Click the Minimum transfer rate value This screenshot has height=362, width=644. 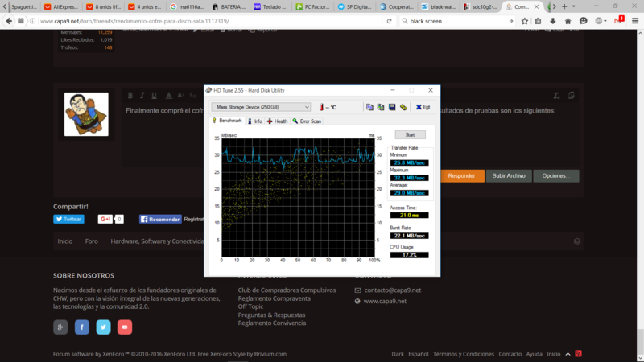pos(409,163)
